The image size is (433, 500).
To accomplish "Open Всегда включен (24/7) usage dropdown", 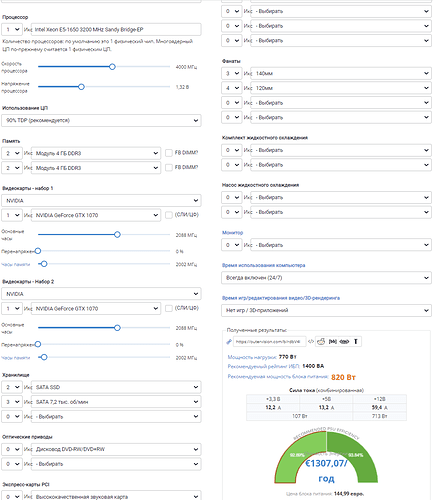I will [x=326, y=278].
